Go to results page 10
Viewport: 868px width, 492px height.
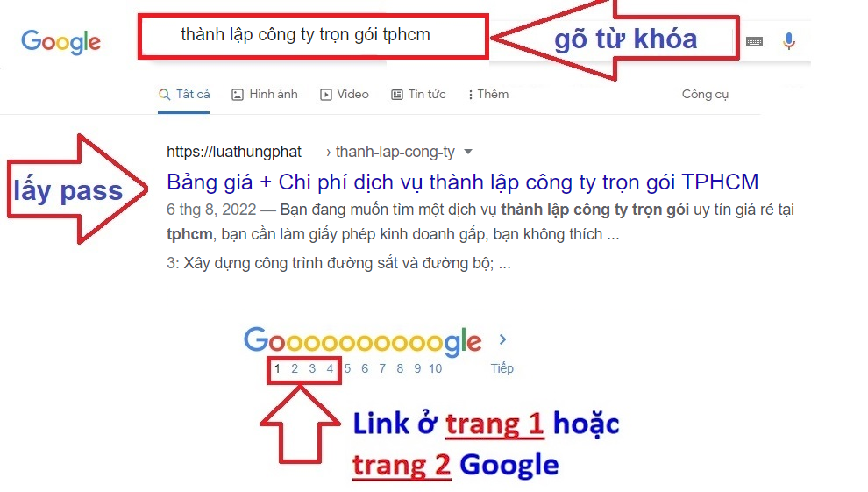(x=435, y=368)
